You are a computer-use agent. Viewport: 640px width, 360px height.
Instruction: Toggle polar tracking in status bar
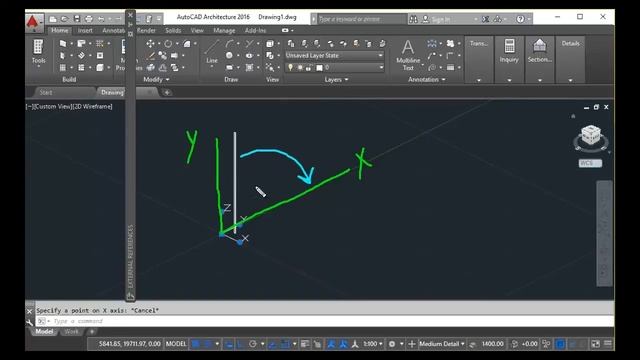[253, 344]
